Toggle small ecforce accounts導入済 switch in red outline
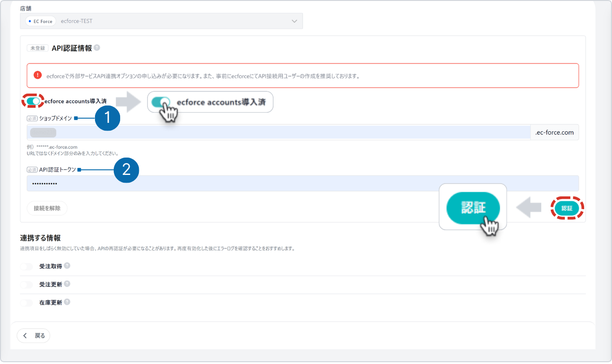 [x=33, y=101]
